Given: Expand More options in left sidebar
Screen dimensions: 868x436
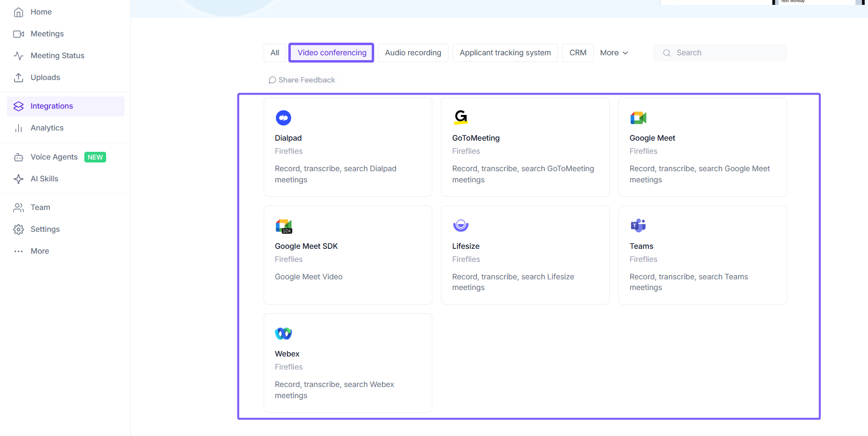Looking at the screenshot, I should 40,251.
